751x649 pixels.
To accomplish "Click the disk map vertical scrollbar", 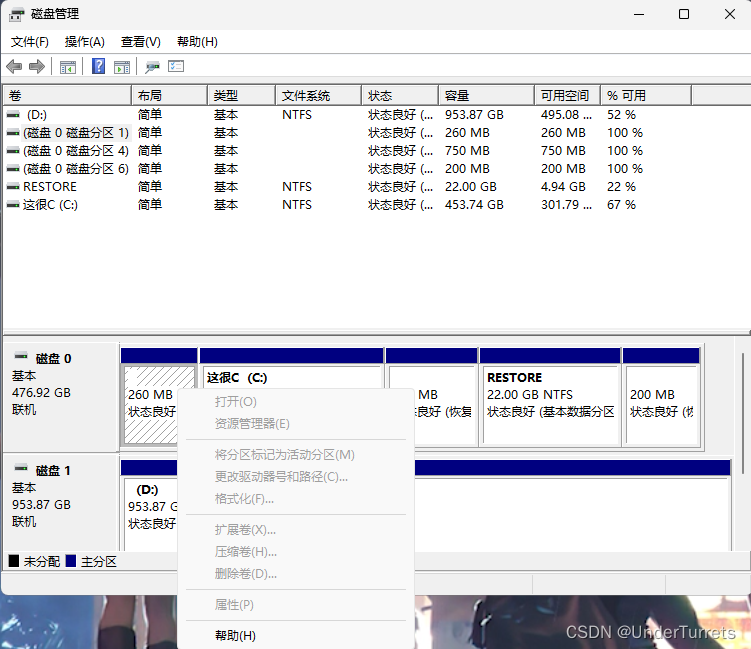I will click(x=742, y=412).
